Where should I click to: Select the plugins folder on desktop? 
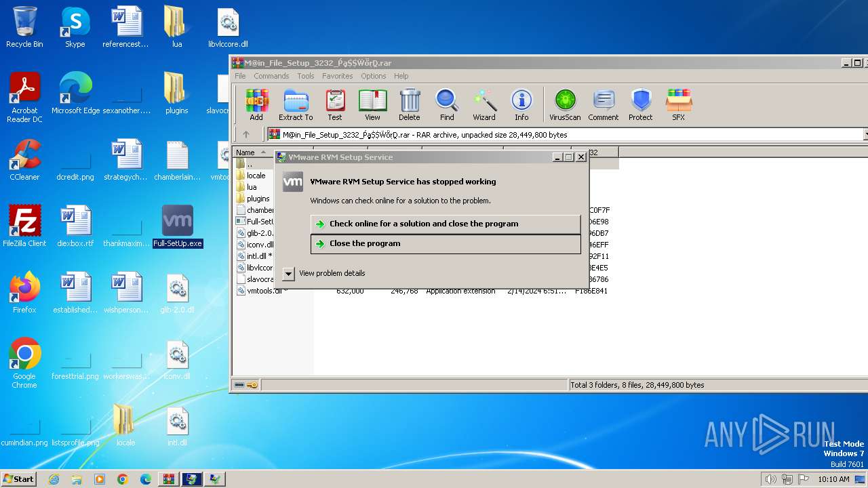pyautogui.click(x=177, y=94)
